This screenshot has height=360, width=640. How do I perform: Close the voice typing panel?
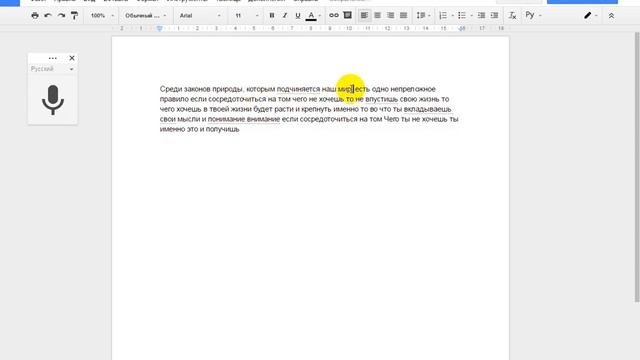pyautogui.click(x=72, y=58)
